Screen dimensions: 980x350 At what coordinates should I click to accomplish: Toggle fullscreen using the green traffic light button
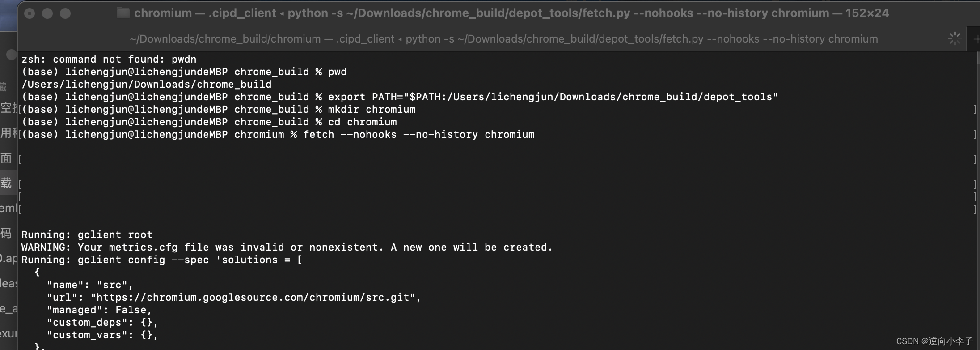click(x=65, y=13)
